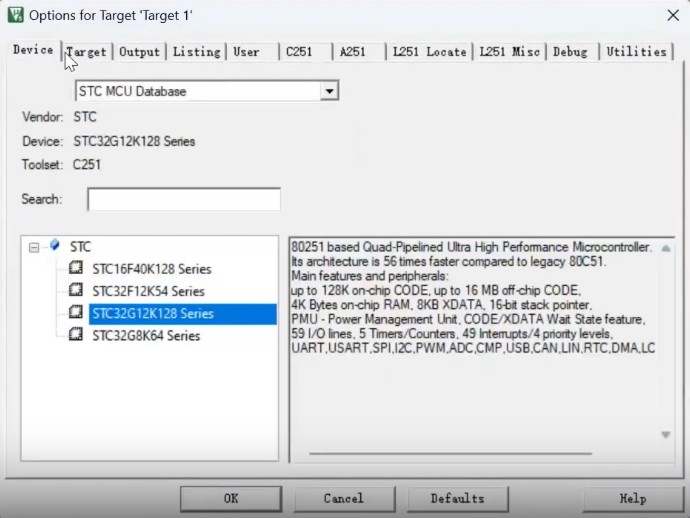This screenshot has width=690, height=518.
Task: Click the chip icon beside STC16F40K128 Series
Action: click(x=76, y=269)
